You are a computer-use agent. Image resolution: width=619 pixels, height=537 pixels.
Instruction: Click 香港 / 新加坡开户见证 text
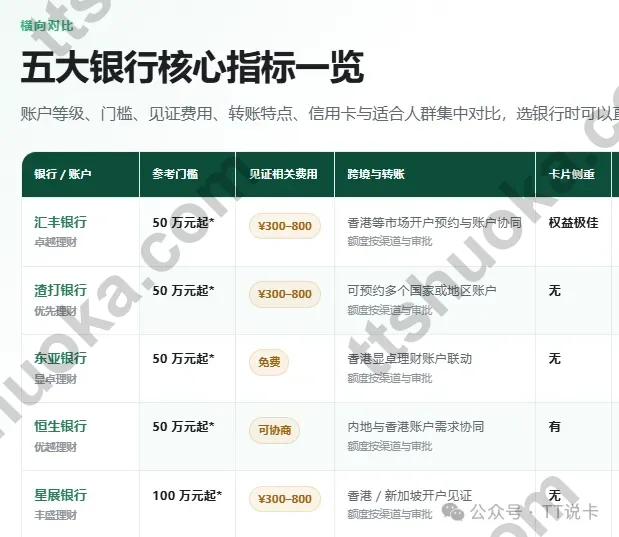coord(409,495)
